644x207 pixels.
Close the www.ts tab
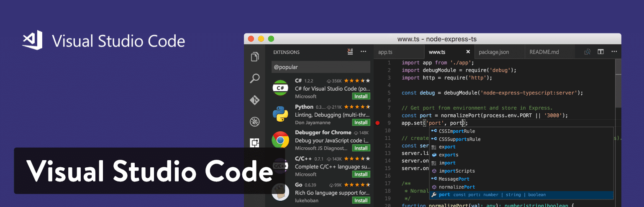[468, 52]
